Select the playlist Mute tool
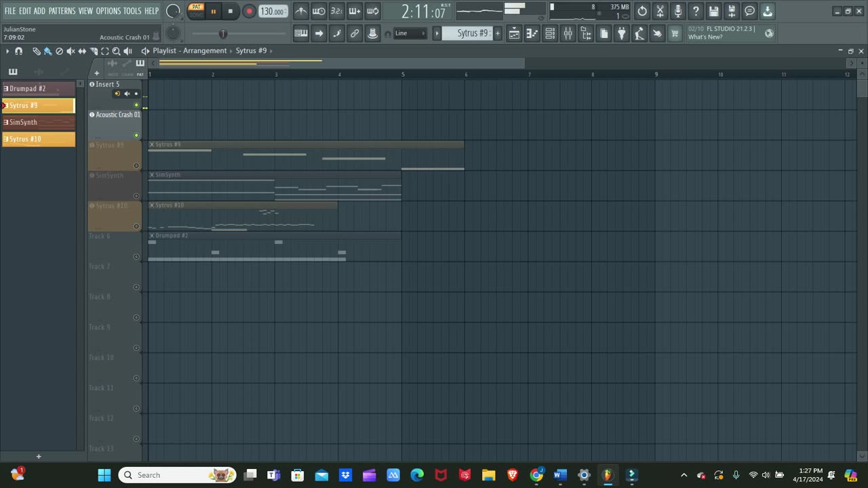 tap(71, 51)
